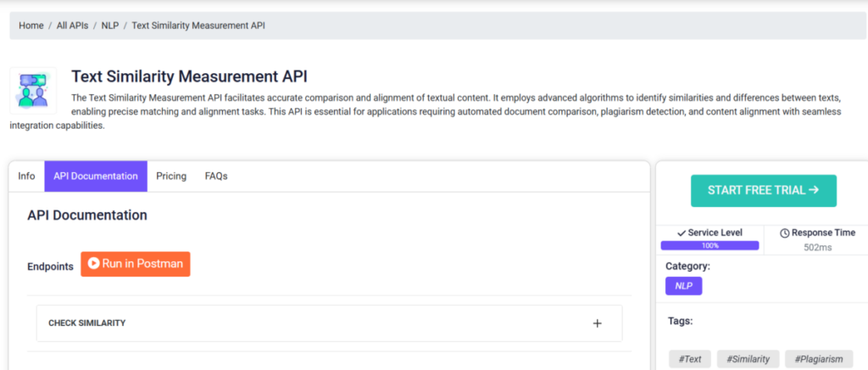Viewport: 868px width, 370px height.
Task: Click the Text Similarity Measurement API page title
Action: [x=189, y=76]
